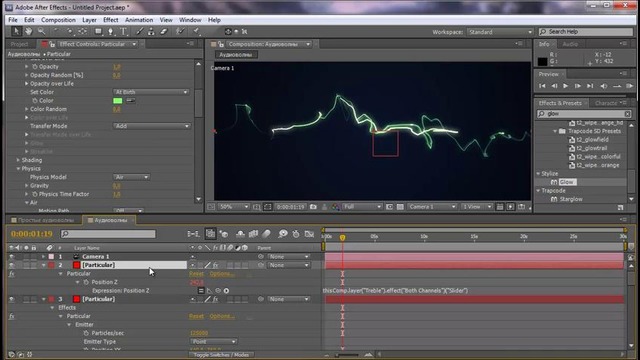Viewport: 640px width, 360px height.
Task: Toggle Frame Blending timeline icon
Action: pos(253,234)
